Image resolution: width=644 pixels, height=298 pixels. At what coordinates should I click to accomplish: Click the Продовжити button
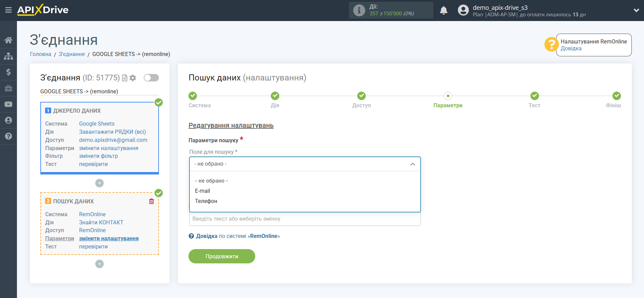tap(222, 256)
